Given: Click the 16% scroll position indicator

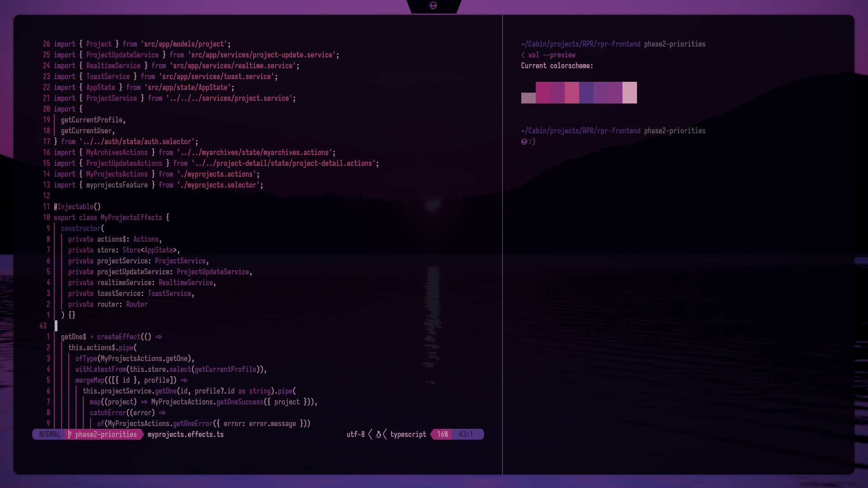Looking at the screenshot, I should (443, 434).
